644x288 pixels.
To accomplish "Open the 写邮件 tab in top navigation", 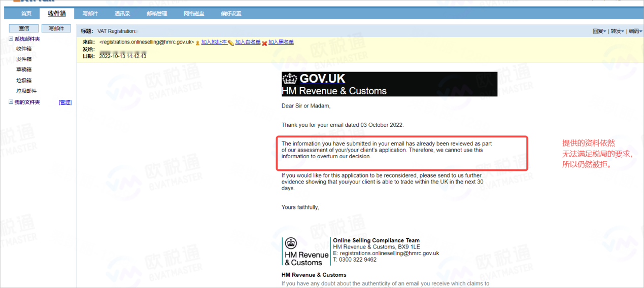I will 90,14.
